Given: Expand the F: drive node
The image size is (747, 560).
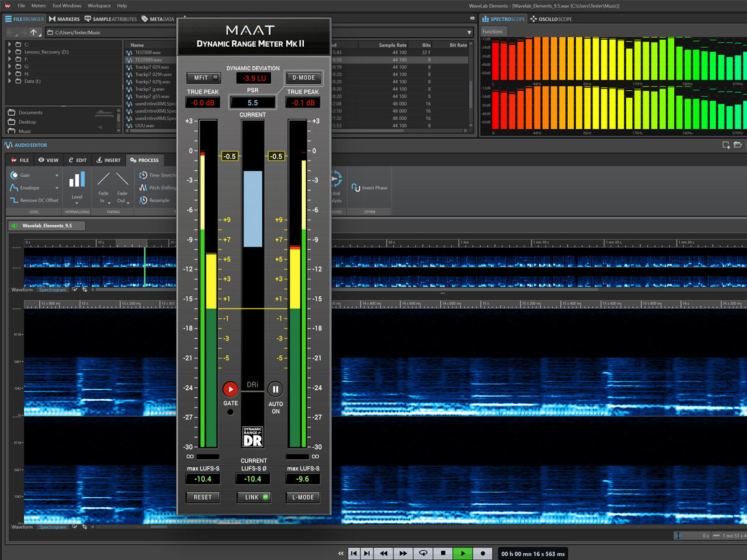Looking at the screenshot, I should [10, 59].
